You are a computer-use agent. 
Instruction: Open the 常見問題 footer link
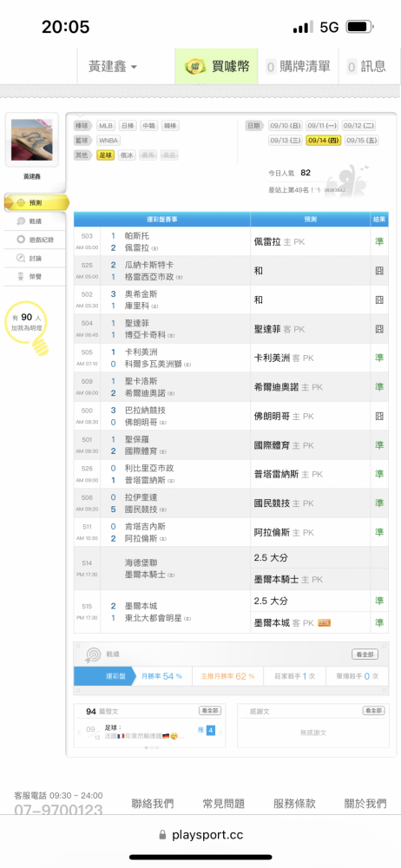tap(224, 804)
